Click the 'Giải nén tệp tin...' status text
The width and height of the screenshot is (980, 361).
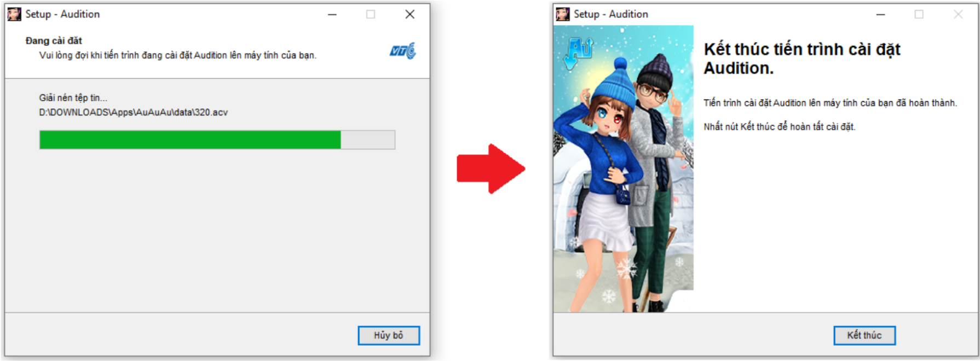coord(73,97)
